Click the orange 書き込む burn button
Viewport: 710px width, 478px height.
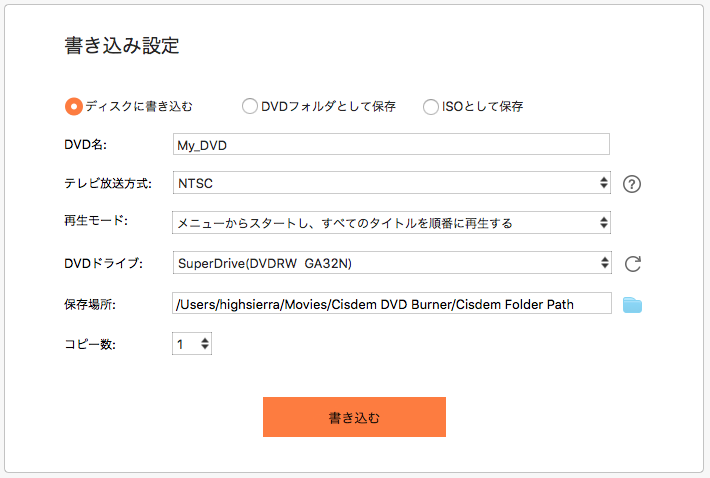pyautogui.click(x=354, y=417)
